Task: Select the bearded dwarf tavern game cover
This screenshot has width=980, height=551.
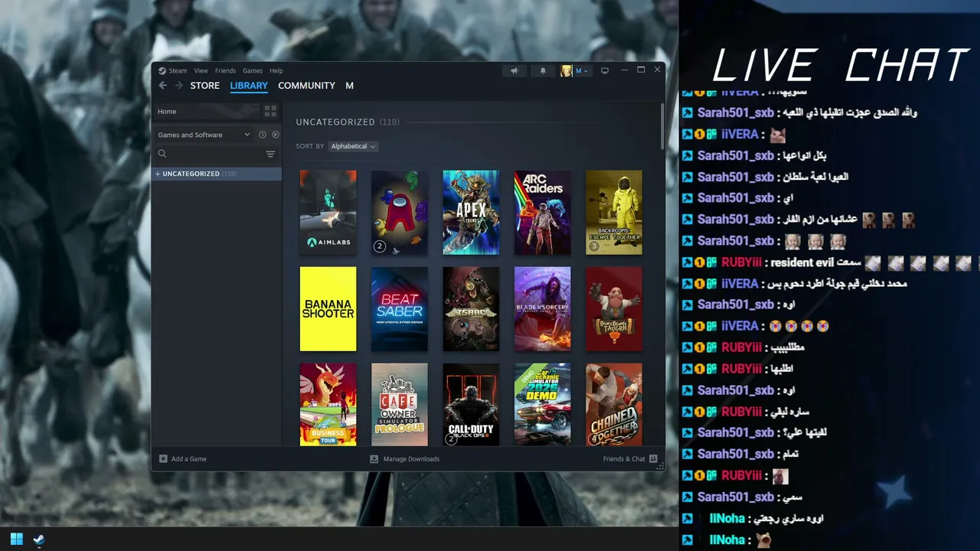Action: pos(614,309)
